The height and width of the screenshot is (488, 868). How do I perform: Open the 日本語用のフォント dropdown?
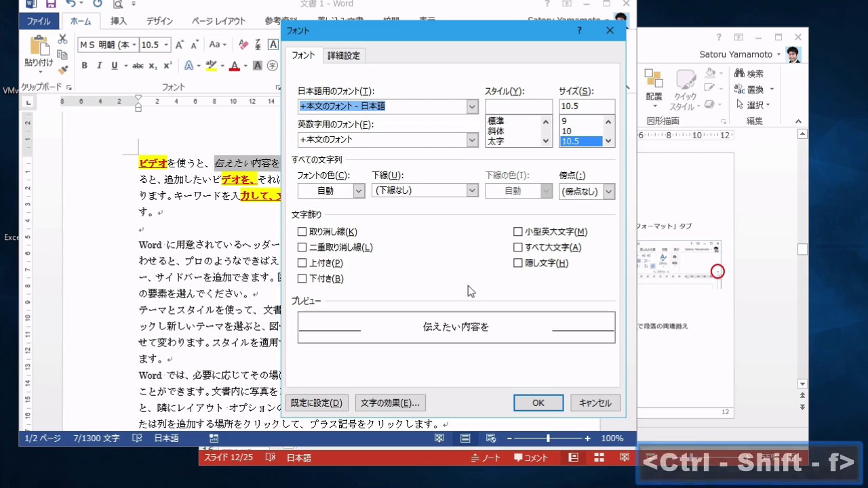tap(472, 106)
